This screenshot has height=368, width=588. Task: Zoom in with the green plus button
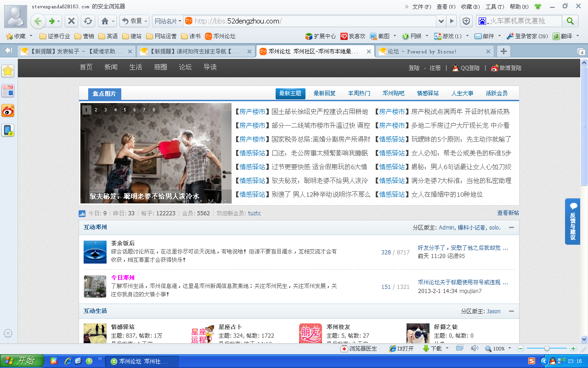tap(573, 349)
